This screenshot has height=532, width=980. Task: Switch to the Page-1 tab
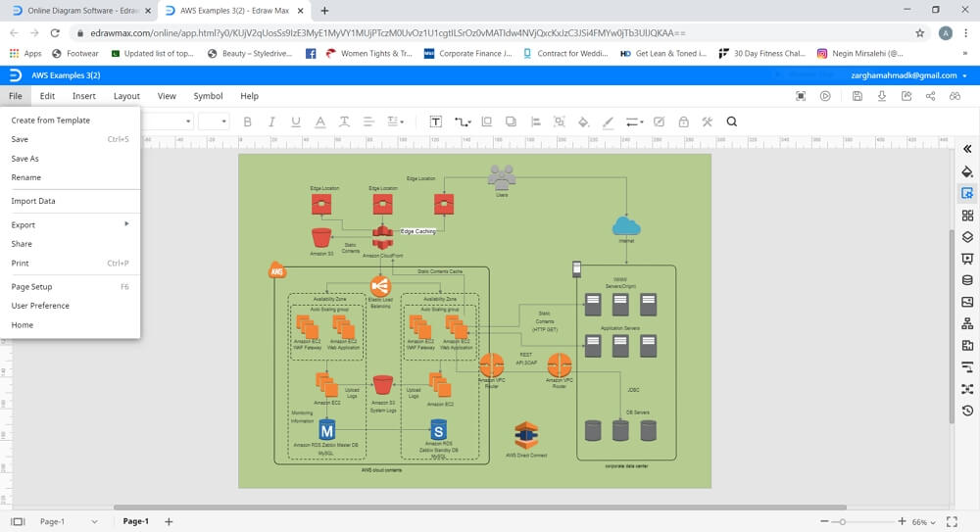pyautogui.click(x=135, y=521)
